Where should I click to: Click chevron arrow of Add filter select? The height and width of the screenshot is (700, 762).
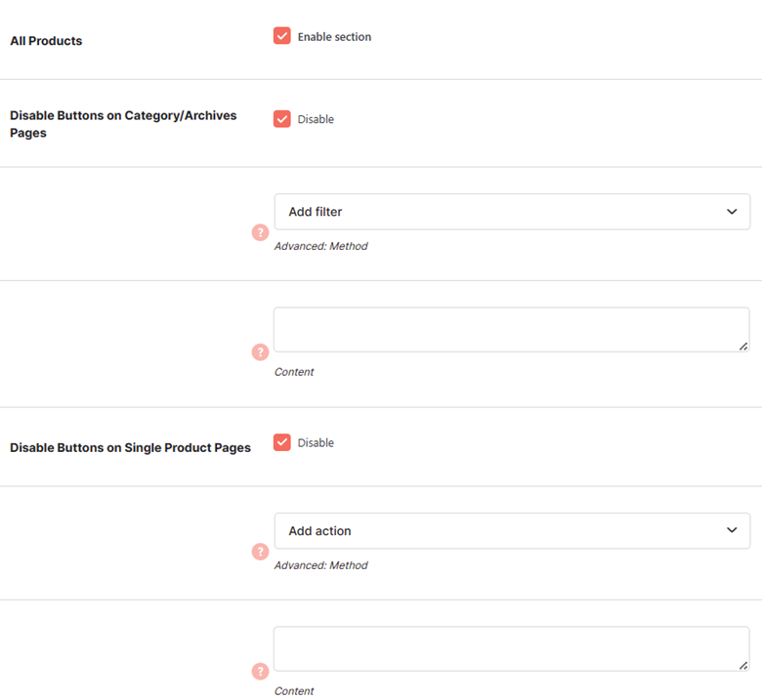(x=732, y=212)
